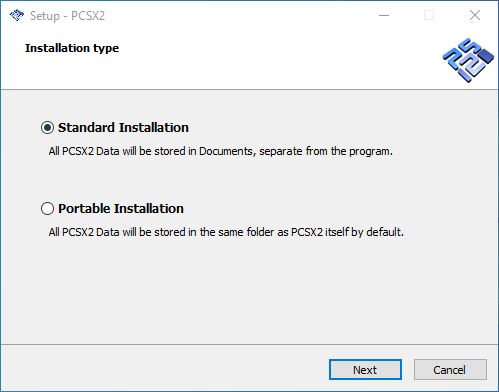Click the grayed-out maximize button

point(429,15)
